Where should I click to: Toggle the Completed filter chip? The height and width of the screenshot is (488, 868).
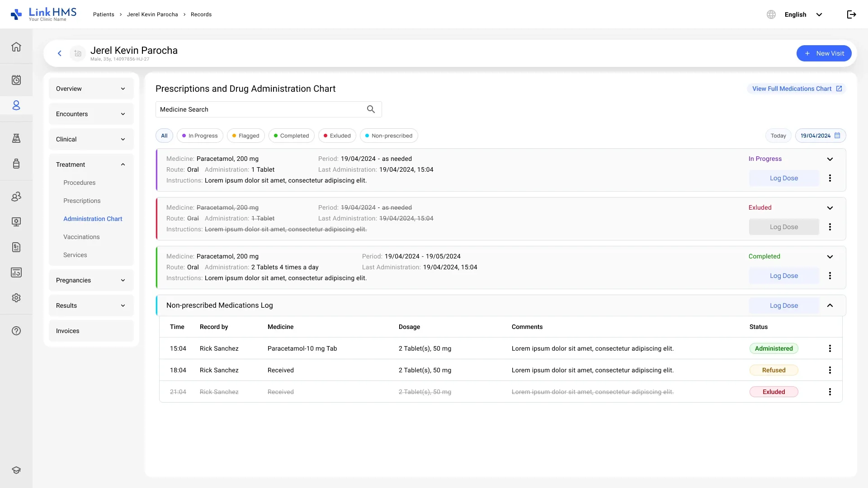292,136
